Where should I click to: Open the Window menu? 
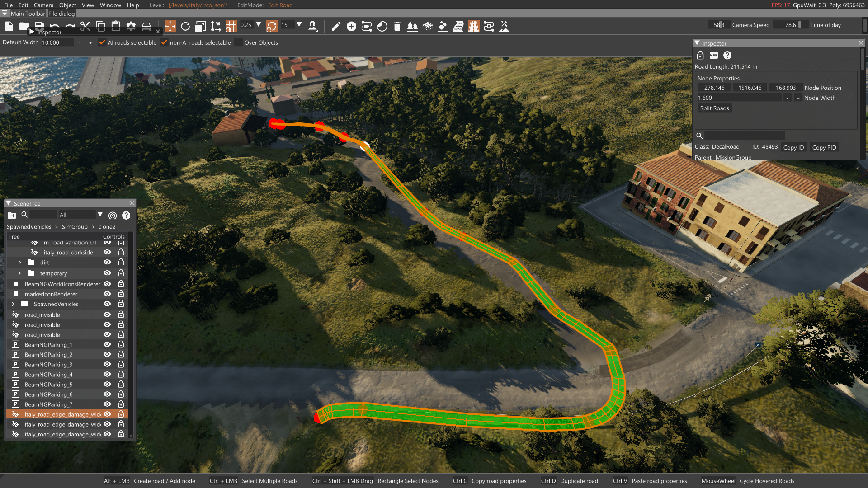pyautogui.click(x=110, y=5)
